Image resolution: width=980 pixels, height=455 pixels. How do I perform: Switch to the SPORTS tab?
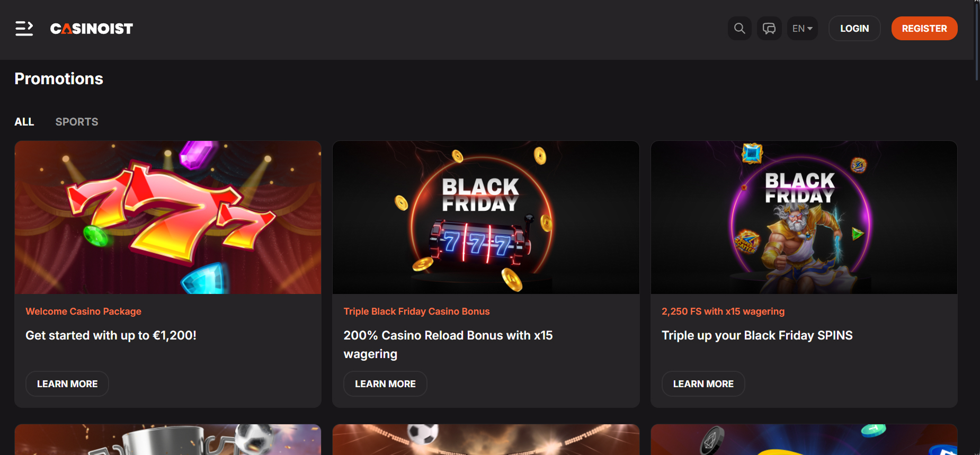(77, 122)
